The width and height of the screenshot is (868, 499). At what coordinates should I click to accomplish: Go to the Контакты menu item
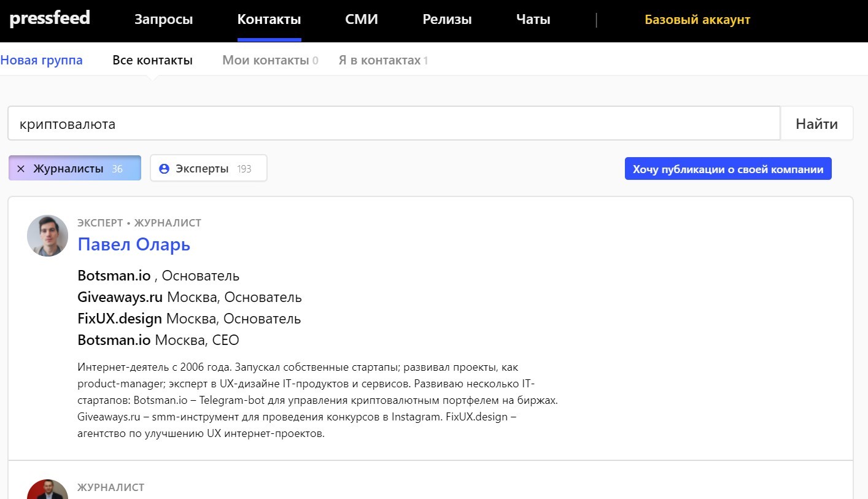pyautogui.click(x=269, y=20)
